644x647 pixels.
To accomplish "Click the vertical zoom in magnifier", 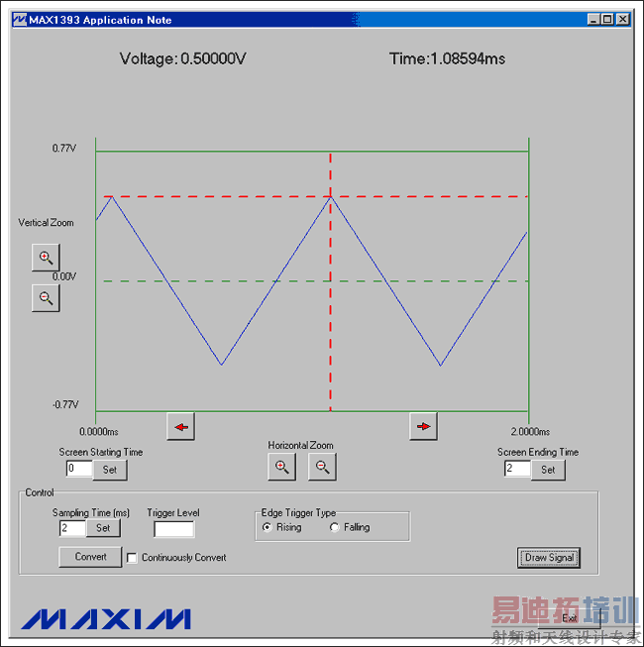I will pos(46,258).
